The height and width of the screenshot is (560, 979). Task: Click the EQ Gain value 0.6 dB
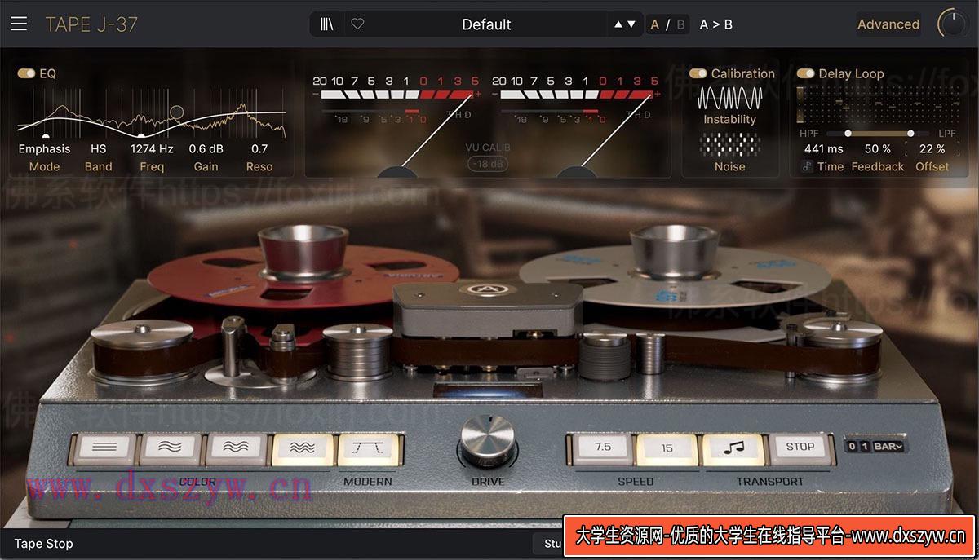tap(206, 149)
